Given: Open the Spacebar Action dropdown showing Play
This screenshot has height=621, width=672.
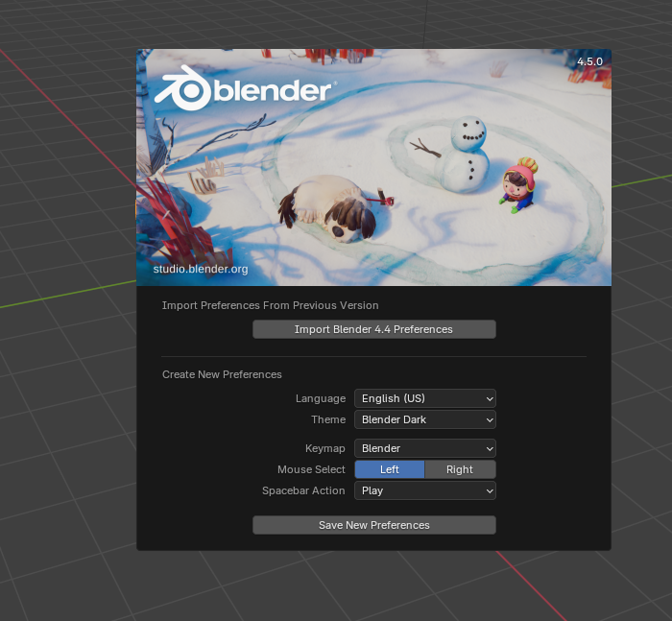Looking at the screenshot, I should click(x=425, y=490).
